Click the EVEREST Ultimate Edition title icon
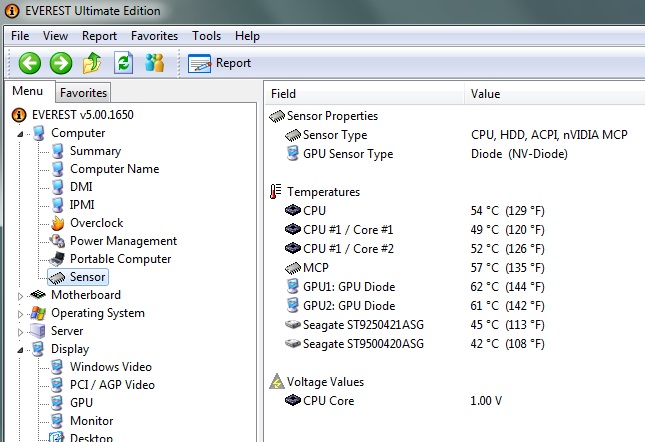 [x=12, y=11]
